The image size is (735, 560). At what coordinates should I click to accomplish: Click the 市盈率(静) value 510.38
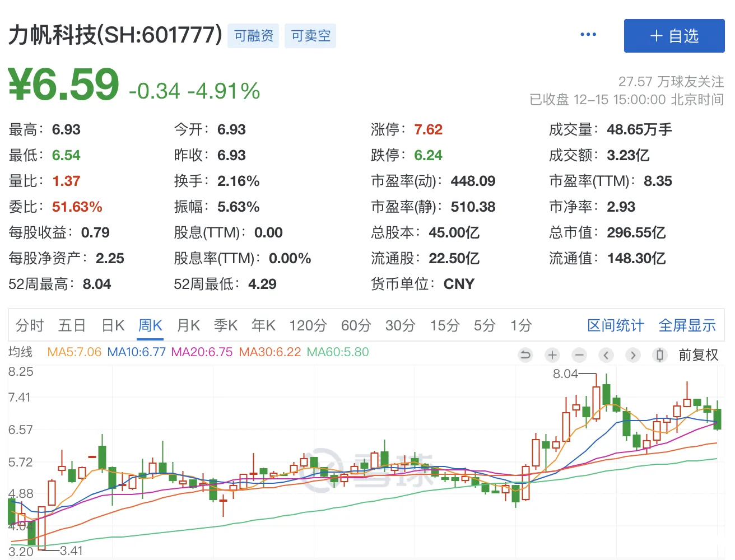(473, 207)
